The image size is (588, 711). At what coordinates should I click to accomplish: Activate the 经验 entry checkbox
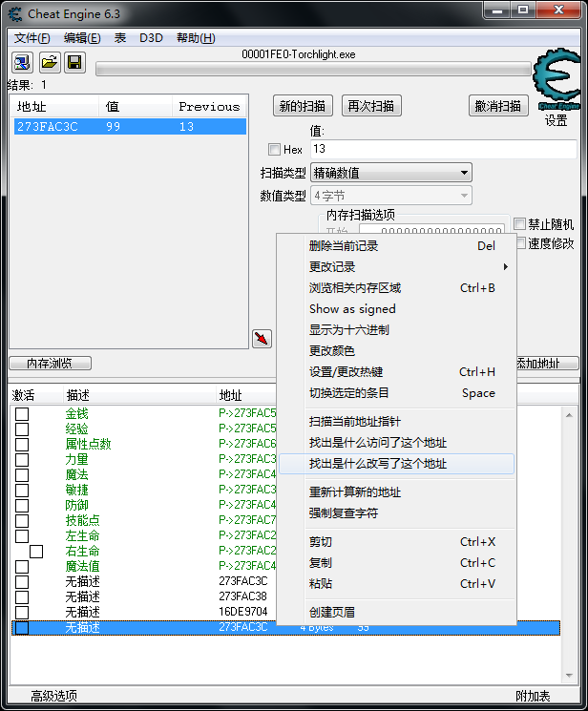pos(22,429)
